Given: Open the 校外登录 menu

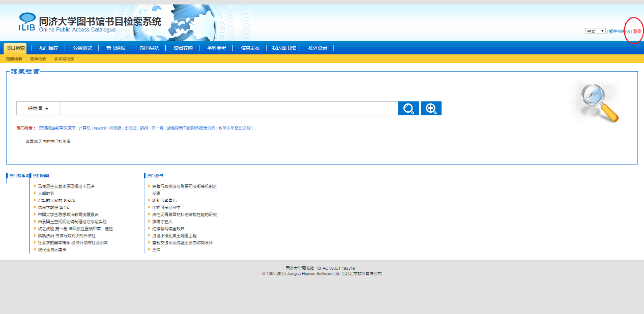Looking at the screenshot, I should (317, 48).
